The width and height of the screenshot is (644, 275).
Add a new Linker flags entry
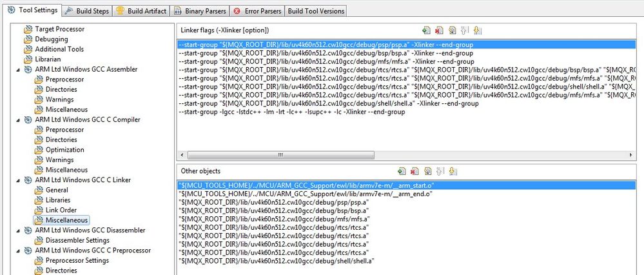pyautogui.click(x=426, y=30)
